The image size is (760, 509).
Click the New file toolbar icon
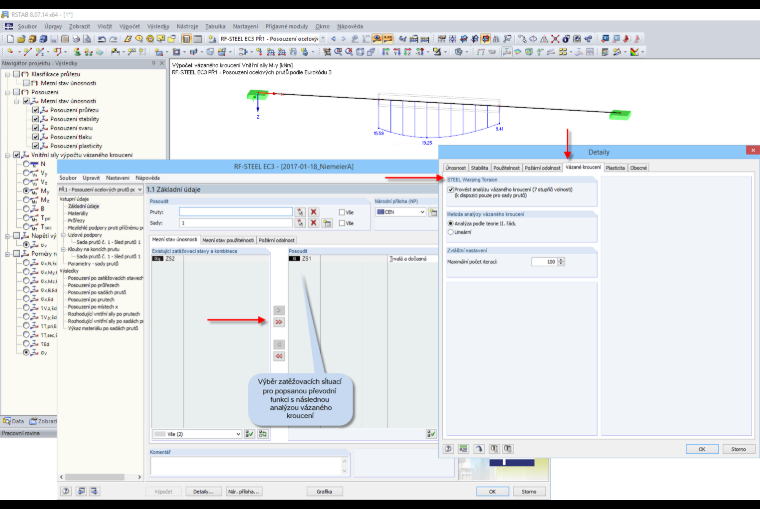pyautogui.click(x=10, y=39)
